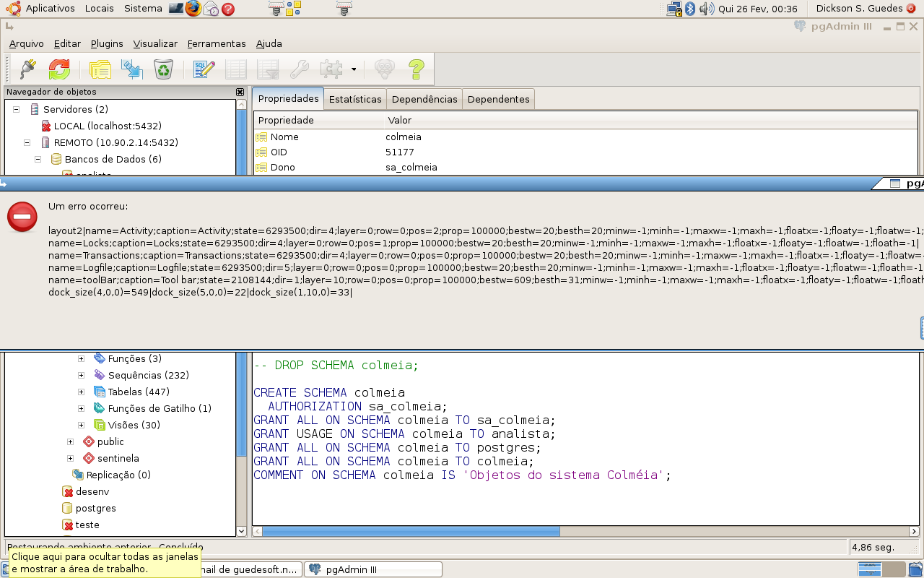Switch to the Dependentes tab
The image size is (924, 578).
498,99
